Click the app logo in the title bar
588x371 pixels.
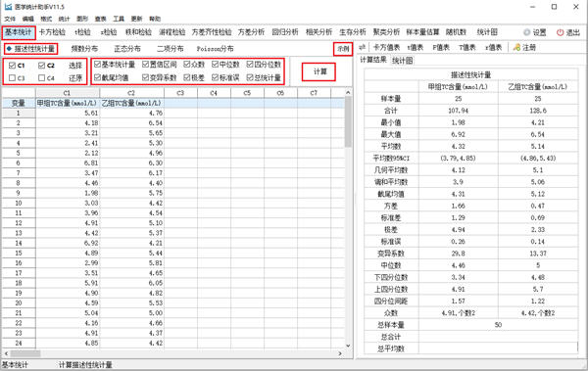click(8, 7)
